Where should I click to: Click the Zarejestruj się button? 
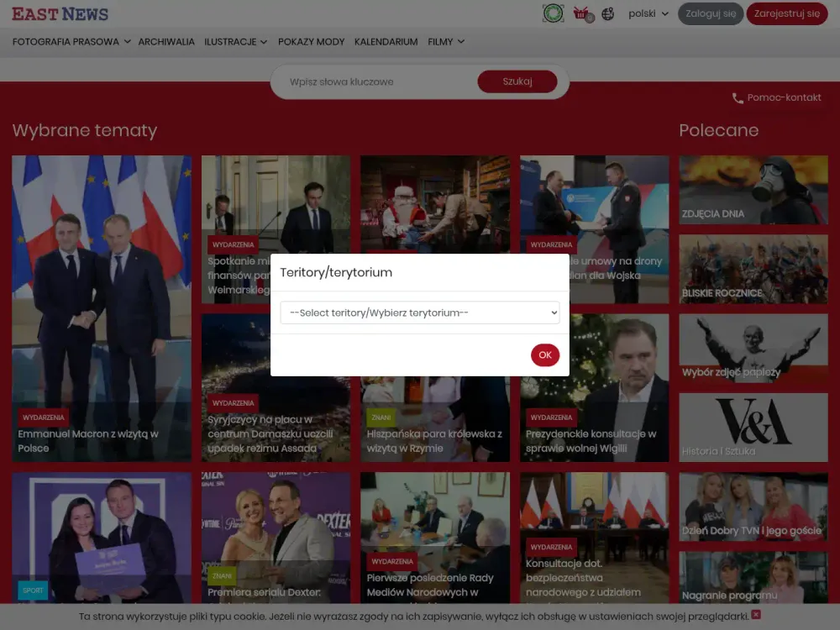tap(786, 13)
